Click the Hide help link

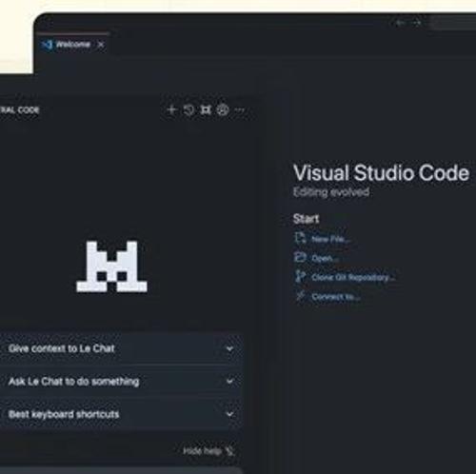pos(203,451)
